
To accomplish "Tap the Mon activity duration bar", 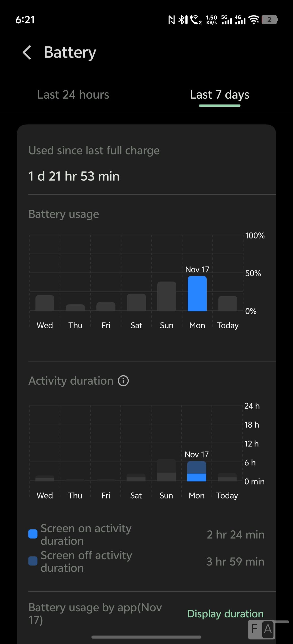I will click(x=197, y=471).
